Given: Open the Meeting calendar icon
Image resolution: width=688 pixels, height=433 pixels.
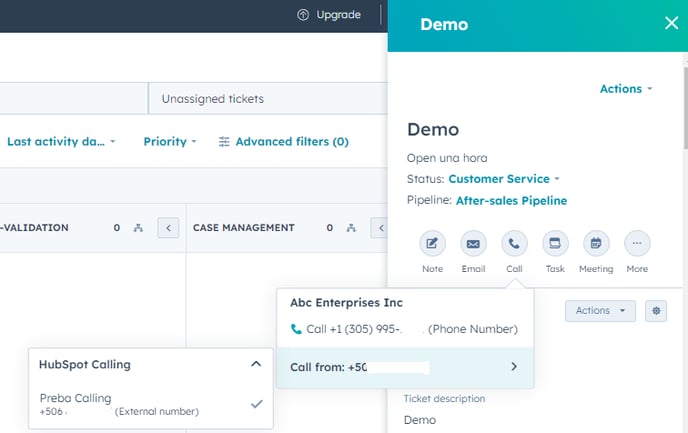Looking at the screenshot, I should click(x=596, y=243).
